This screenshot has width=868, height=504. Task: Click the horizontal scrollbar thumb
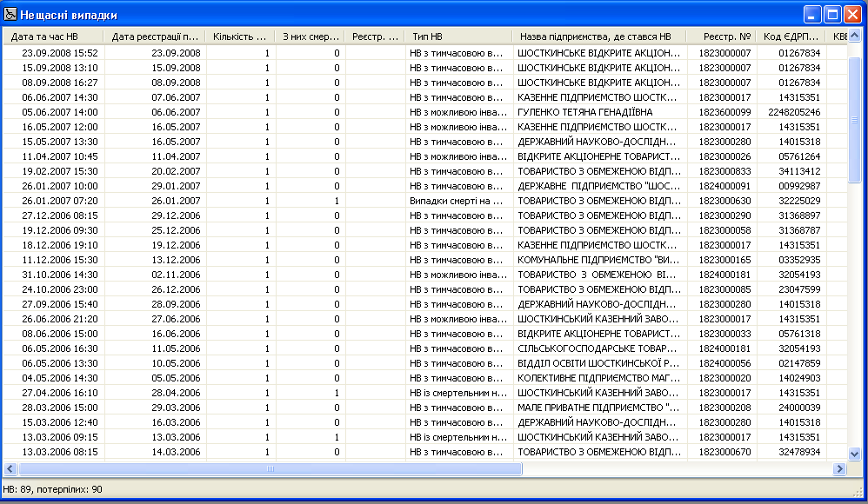(270, 468)
